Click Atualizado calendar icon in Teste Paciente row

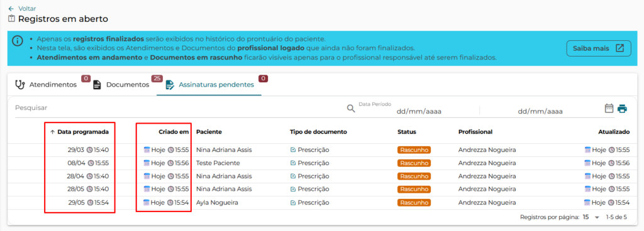click(x=588, y=163)
